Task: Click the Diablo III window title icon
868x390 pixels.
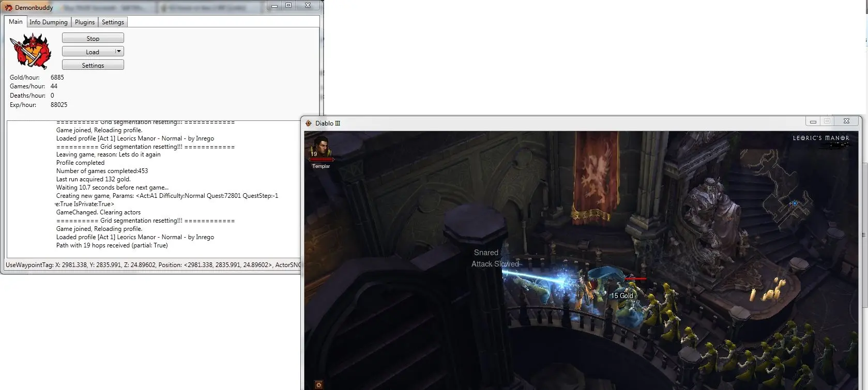Action: click(309, 123)
